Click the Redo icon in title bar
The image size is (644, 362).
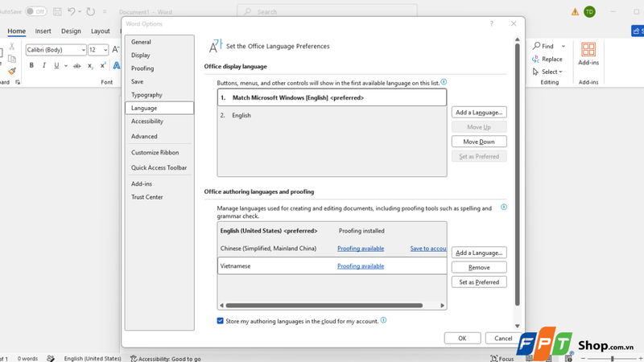point(91,11)
